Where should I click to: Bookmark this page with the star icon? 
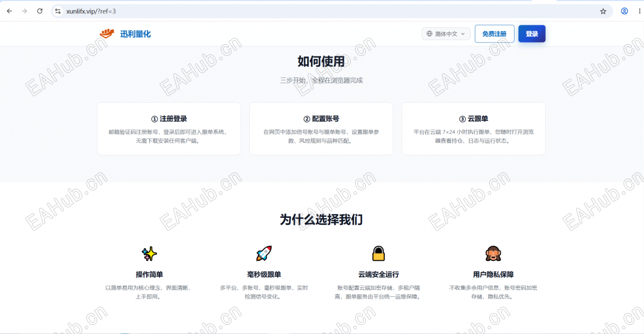(x=603, y=11)
